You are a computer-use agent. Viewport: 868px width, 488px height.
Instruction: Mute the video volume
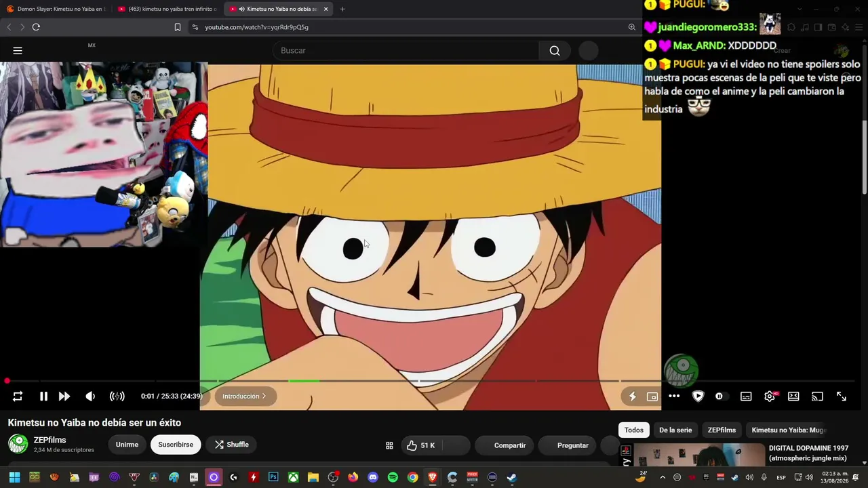point(90,396)
